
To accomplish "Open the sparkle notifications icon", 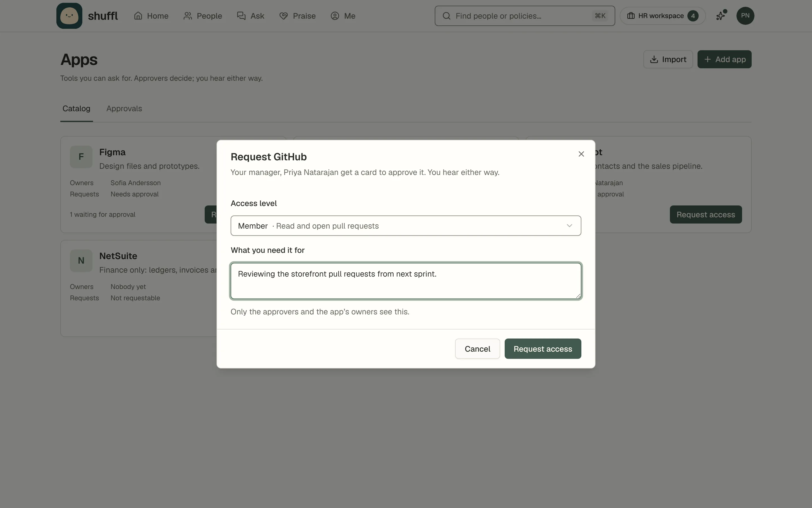I will 721,16.
